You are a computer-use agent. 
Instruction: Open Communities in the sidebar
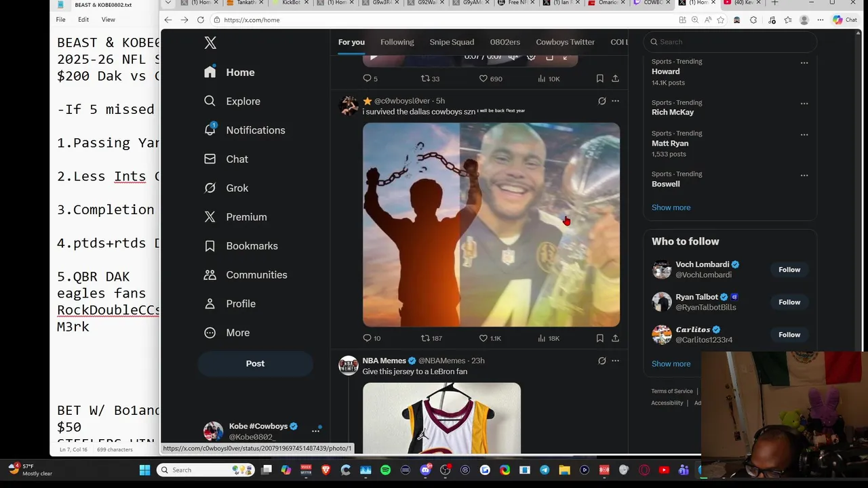[245, 274]
